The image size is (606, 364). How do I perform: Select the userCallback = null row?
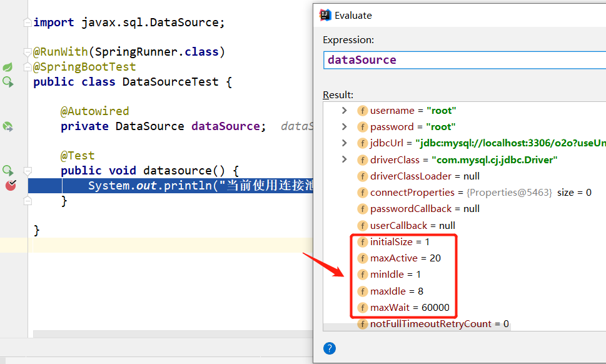[407, 225]
